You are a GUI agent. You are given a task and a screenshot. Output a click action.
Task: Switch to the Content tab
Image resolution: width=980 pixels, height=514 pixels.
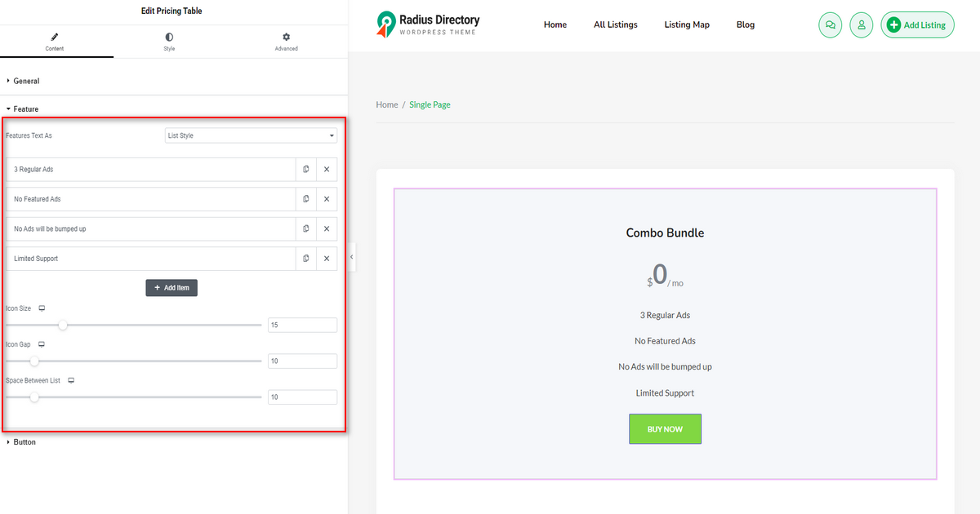tap(55, 42)
